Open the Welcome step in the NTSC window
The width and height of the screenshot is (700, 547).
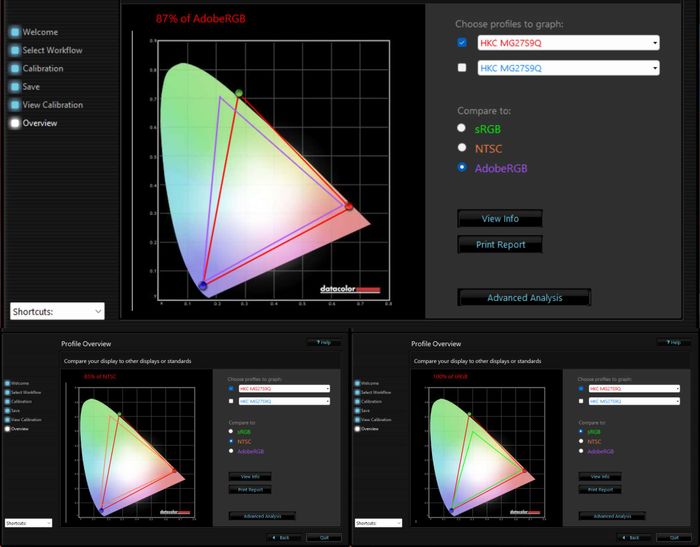17,383
